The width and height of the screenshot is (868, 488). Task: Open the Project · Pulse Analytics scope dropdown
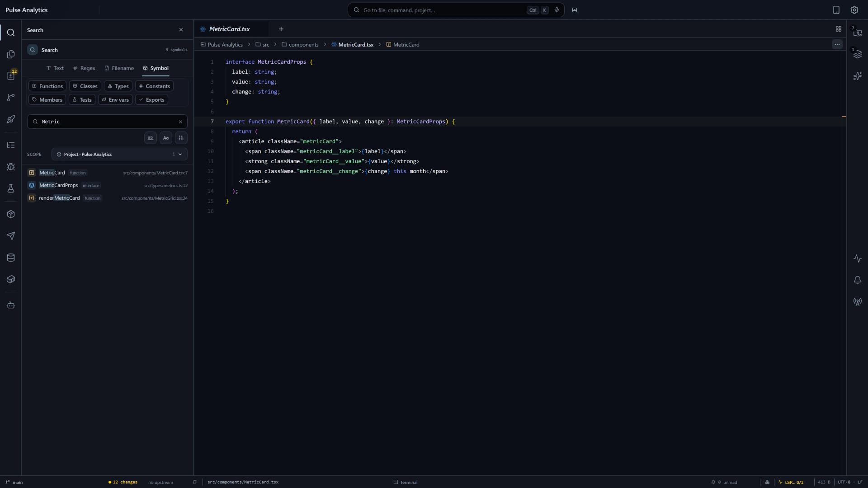119,154
